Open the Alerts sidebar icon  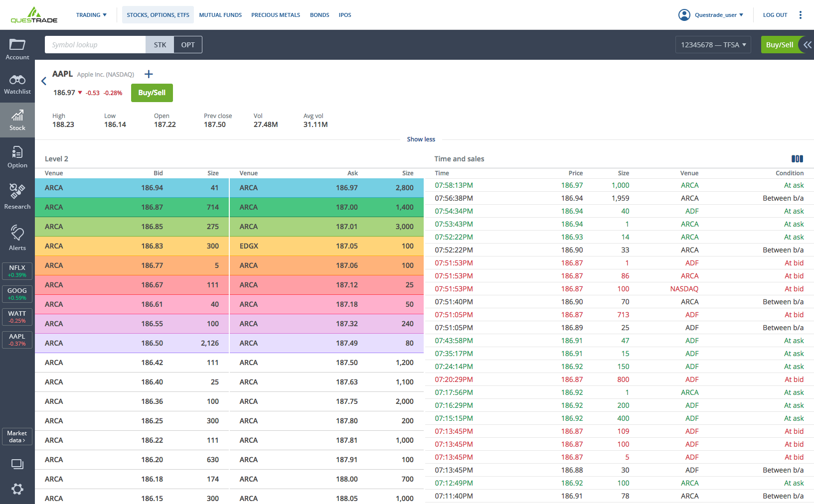(17, 238)
